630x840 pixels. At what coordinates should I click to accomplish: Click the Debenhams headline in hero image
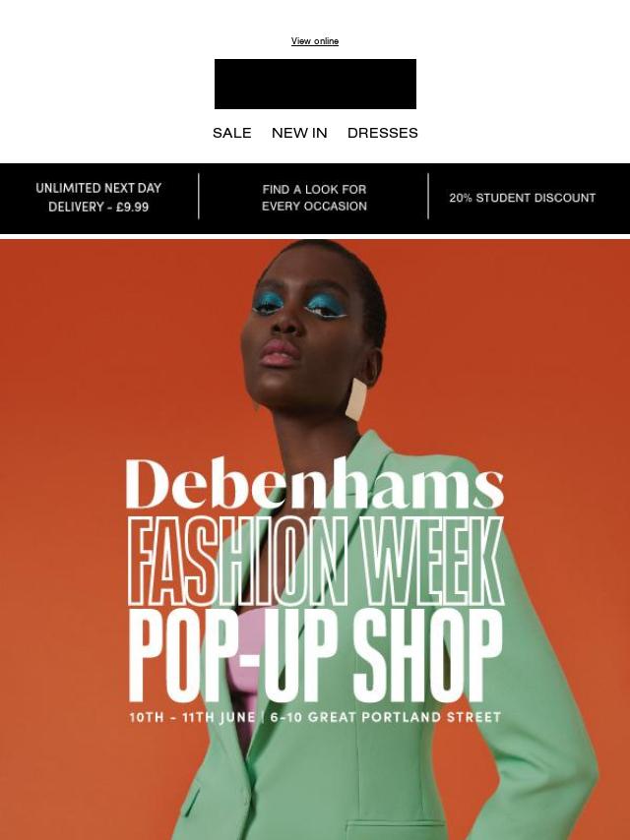(x=315, y=483)
